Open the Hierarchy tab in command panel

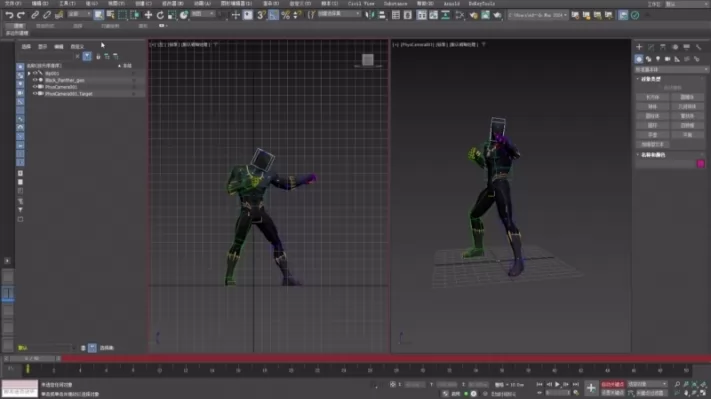click(x=663, y=47)
